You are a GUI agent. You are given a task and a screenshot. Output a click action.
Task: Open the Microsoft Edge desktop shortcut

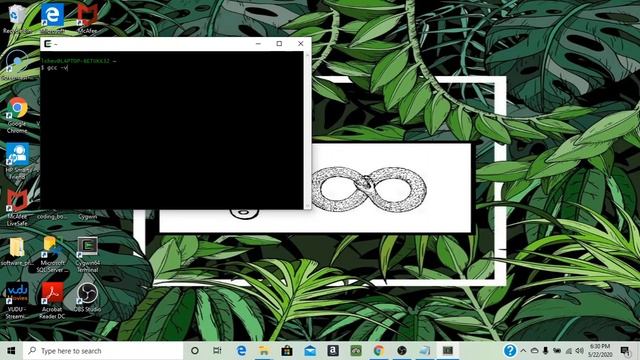point(52,17)
